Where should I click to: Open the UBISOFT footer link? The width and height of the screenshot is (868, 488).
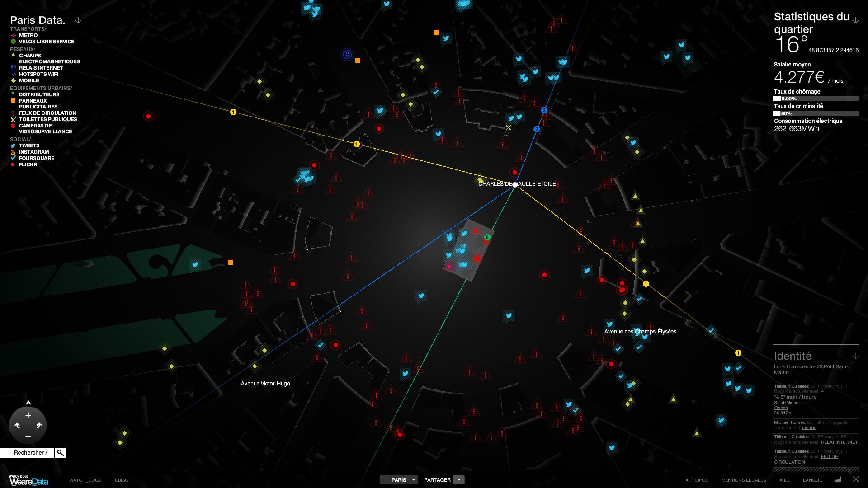tap(124, 480)
